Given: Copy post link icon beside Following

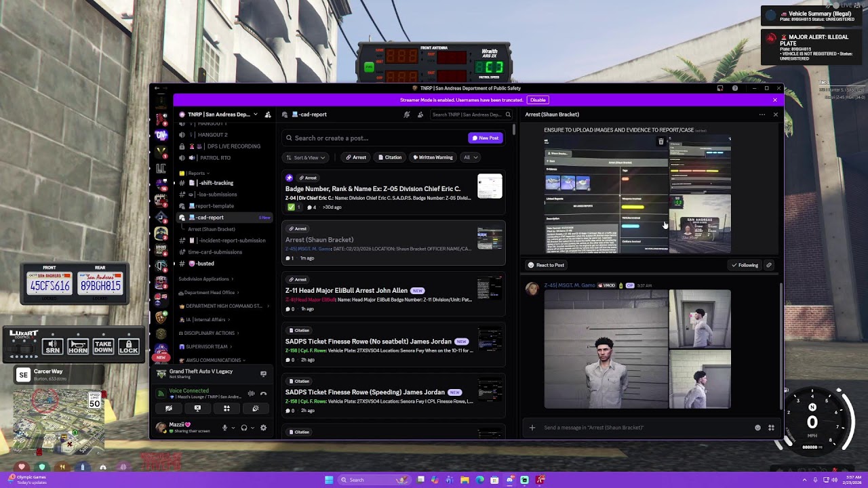Looking at the screenshot, I should [x=769, y=265].
